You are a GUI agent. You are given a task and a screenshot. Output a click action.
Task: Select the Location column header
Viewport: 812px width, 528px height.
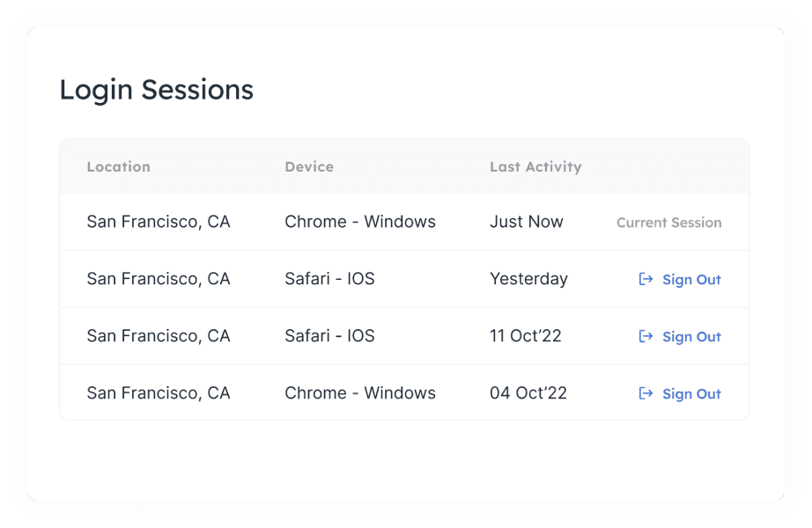point(118,166)
